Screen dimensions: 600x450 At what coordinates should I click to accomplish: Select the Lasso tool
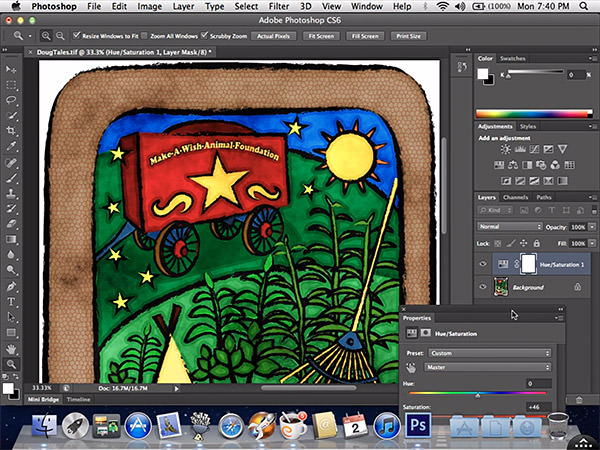pyautogui.click(x=11, y=100)
